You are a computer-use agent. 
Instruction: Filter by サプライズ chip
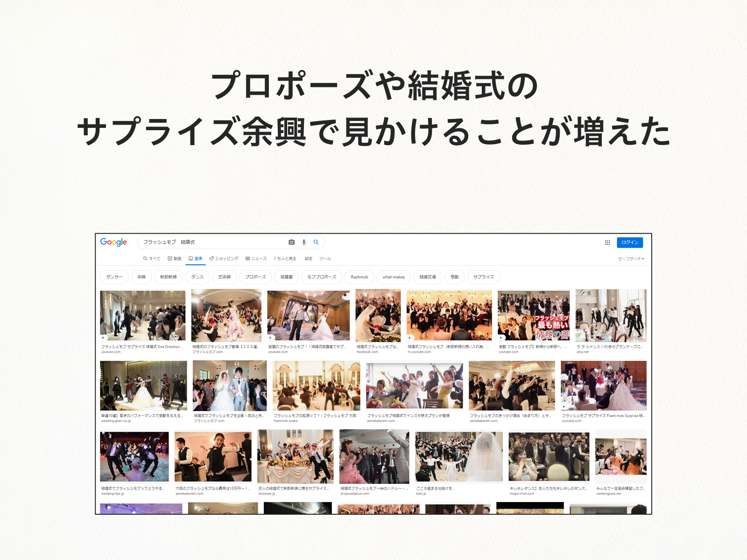point(484,277)
